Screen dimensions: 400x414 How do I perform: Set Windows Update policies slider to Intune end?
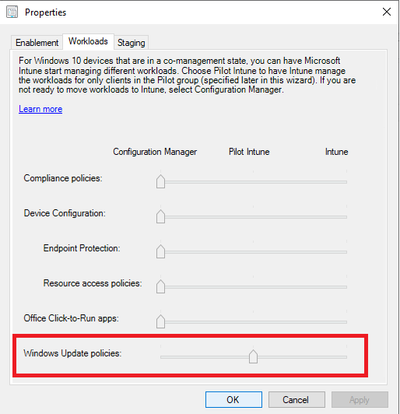346,357
